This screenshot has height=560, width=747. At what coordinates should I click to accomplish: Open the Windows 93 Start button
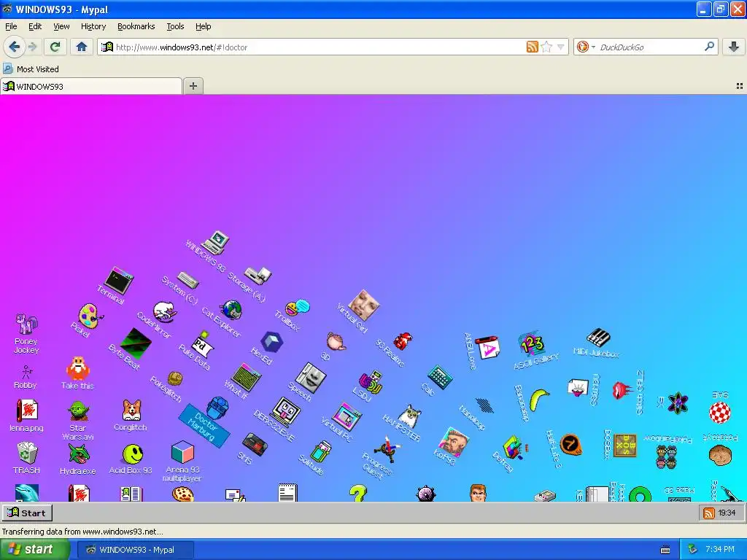(27, 513)
